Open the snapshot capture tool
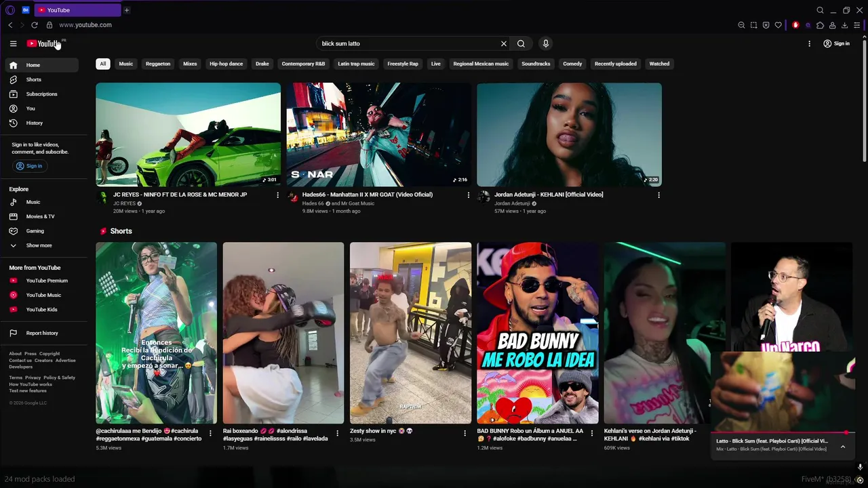Screen dimensions: 868x488 point(753,25)
